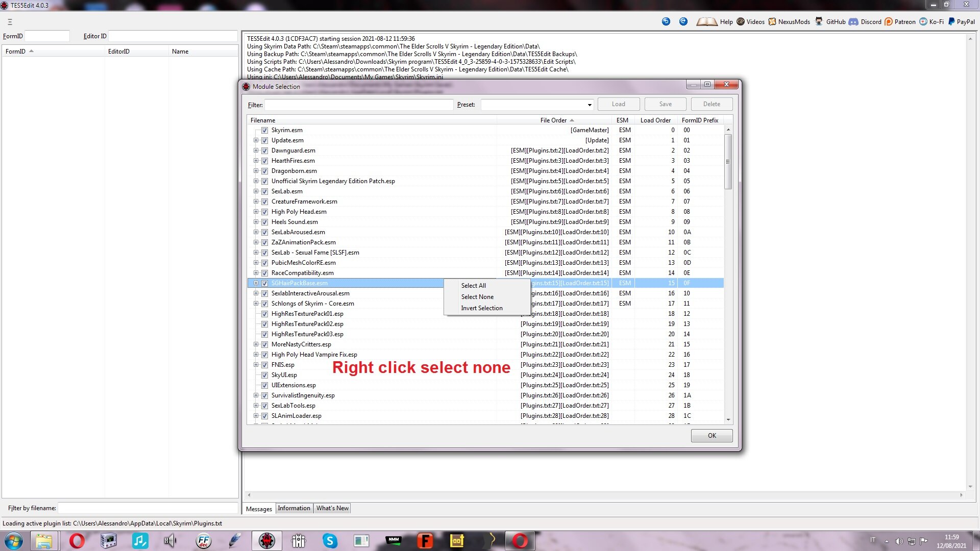This screenshot has height=551, width=980.
Task: Open the music note app in taskbar
Action: tap(140, 541)
